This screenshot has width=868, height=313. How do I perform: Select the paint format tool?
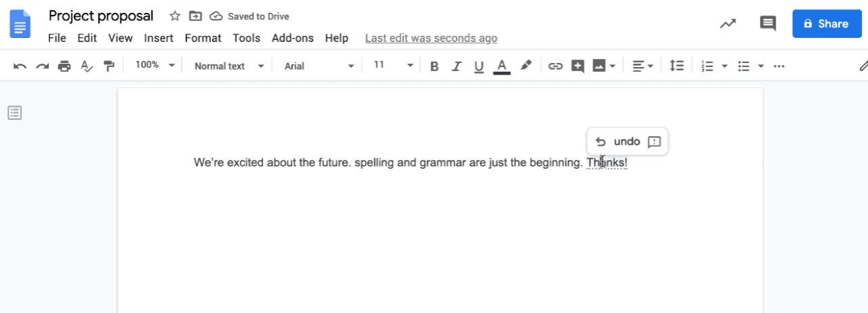(x=108, y=66)
